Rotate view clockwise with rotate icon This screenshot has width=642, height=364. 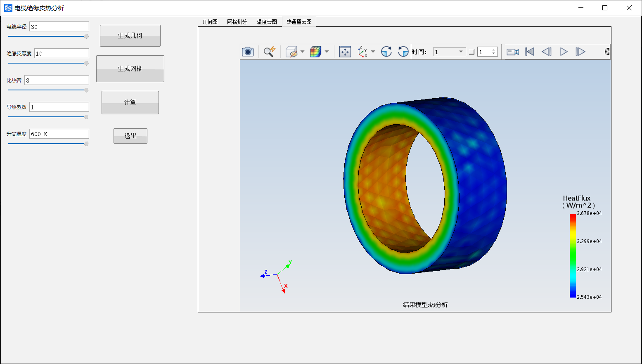coord(386,52)
